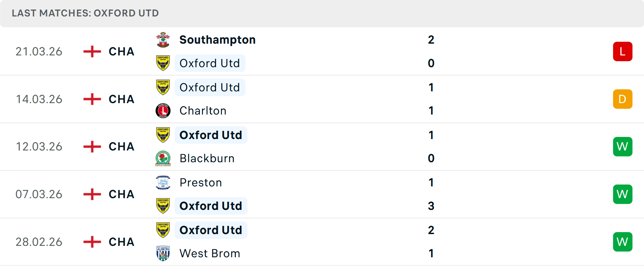Click the Preston club crest
This screenshot has width=644, height=266.
[163, 182]
